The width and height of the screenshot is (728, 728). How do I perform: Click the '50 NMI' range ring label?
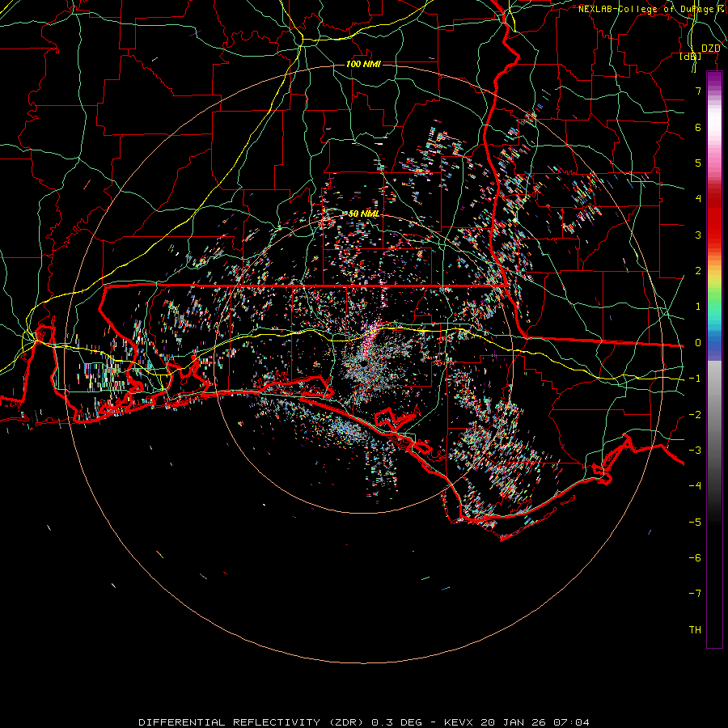click(x=363, y=214)
